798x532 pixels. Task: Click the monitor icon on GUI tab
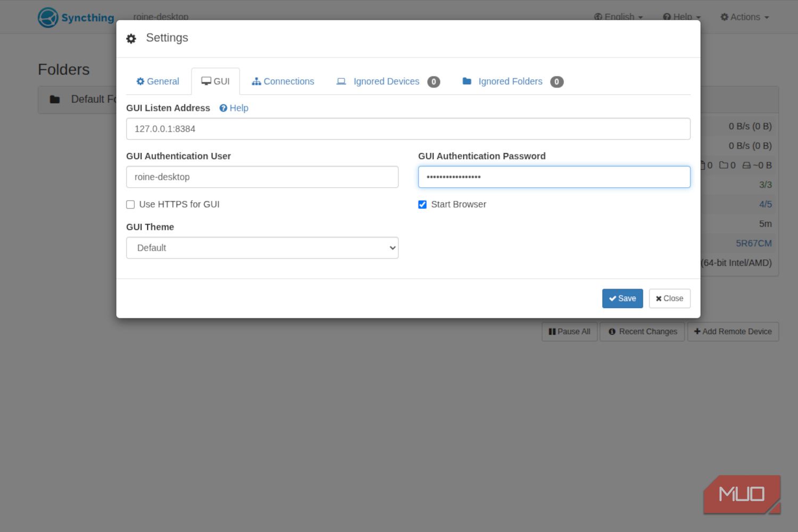tap(206, 81)
